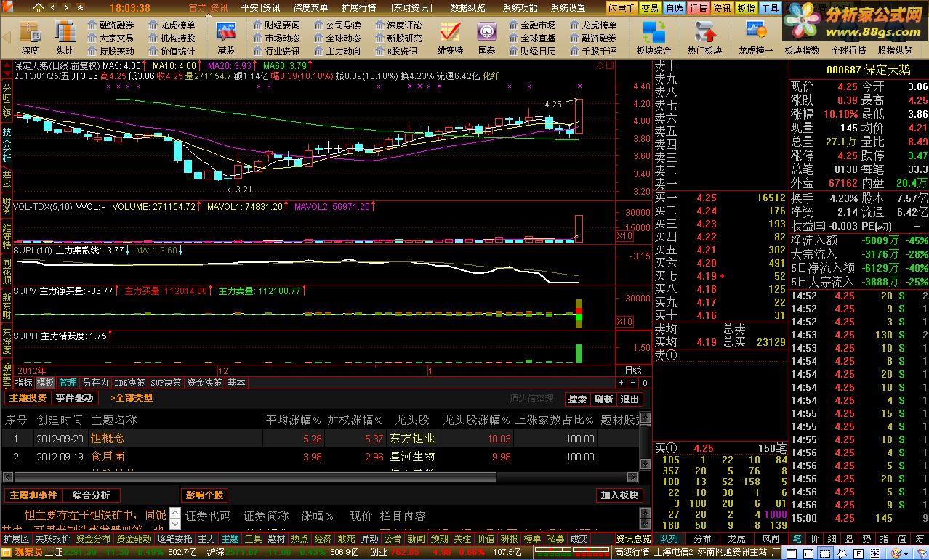
Task: Select the DDE决策 chart tab
Action: point(129,382)
